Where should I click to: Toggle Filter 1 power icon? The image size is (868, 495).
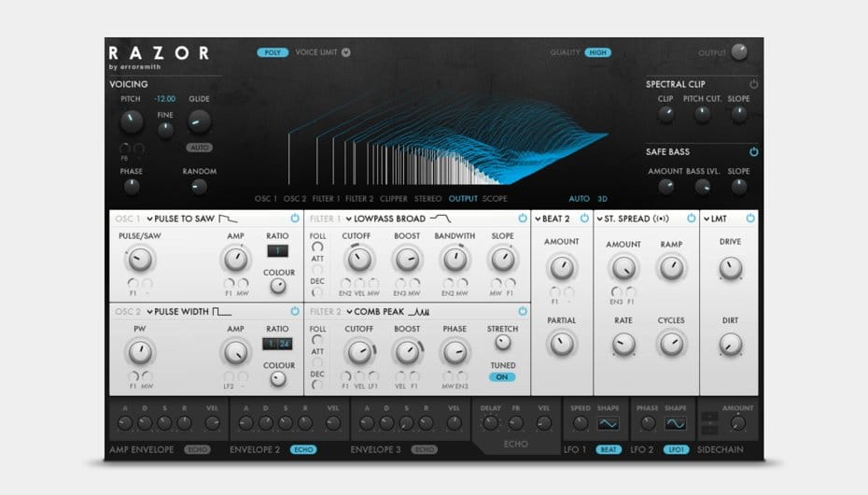(521, 219)
